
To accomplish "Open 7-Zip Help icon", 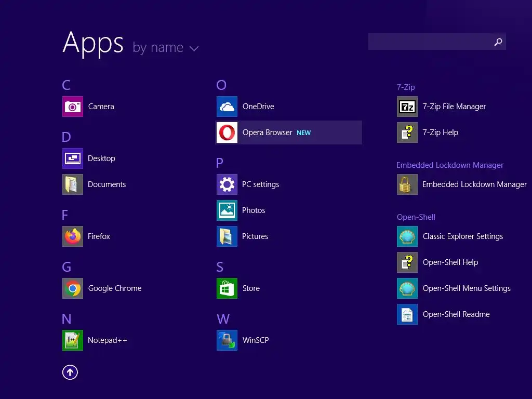I will [x=407, y=132].
